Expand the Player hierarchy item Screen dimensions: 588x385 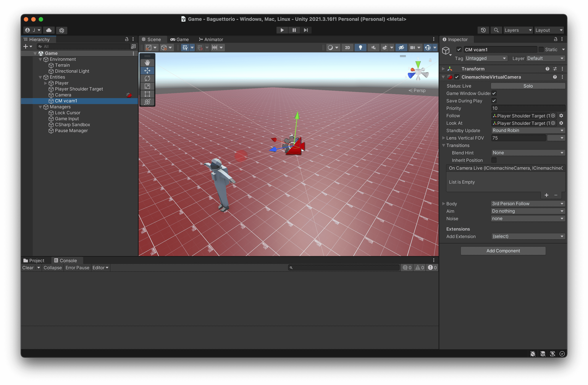46,83
